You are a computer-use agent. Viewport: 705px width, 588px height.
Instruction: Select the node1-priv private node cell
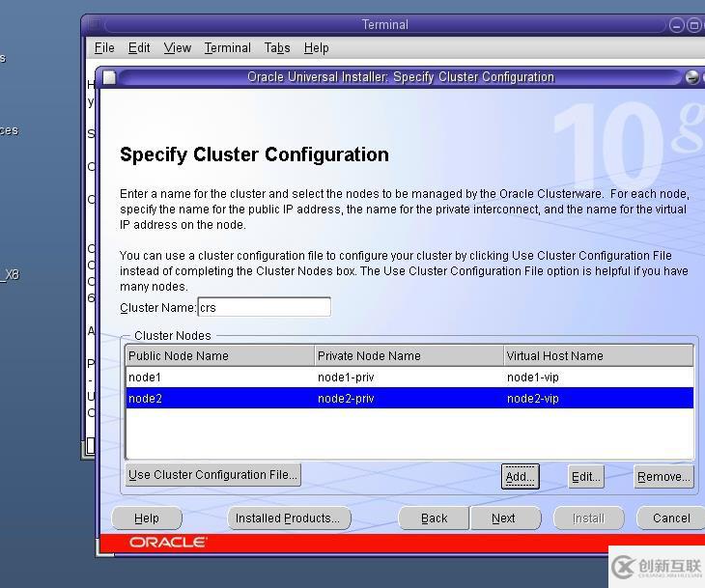pos(409,378)
